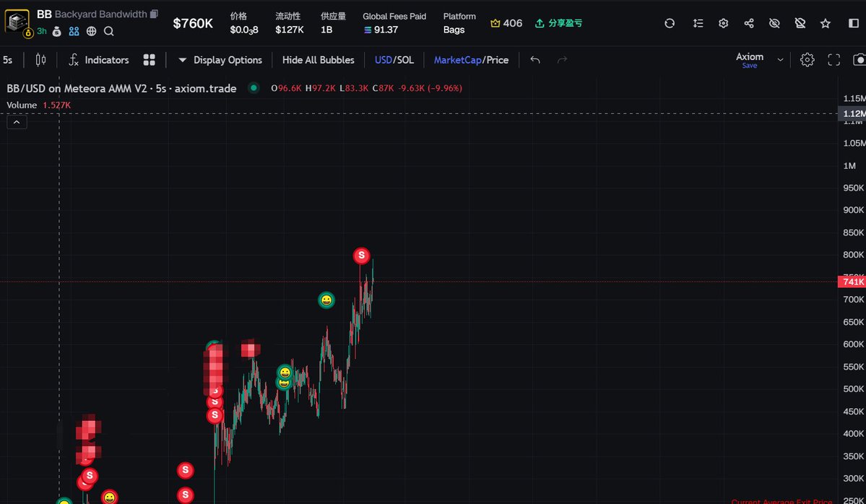Select the candlestick chart type icon
Viewport: 866px width, 504px height.
[x=40, y=60]
